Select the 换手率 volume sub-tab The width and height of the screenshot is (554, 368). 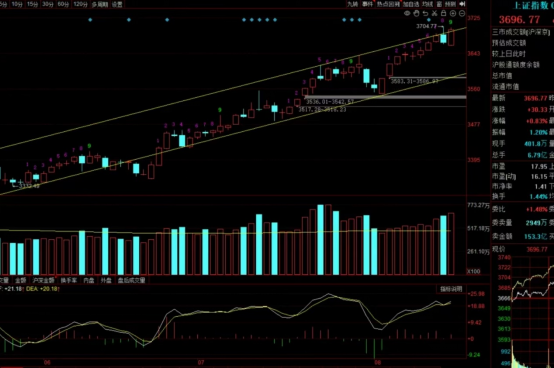(x=69, y=280)
